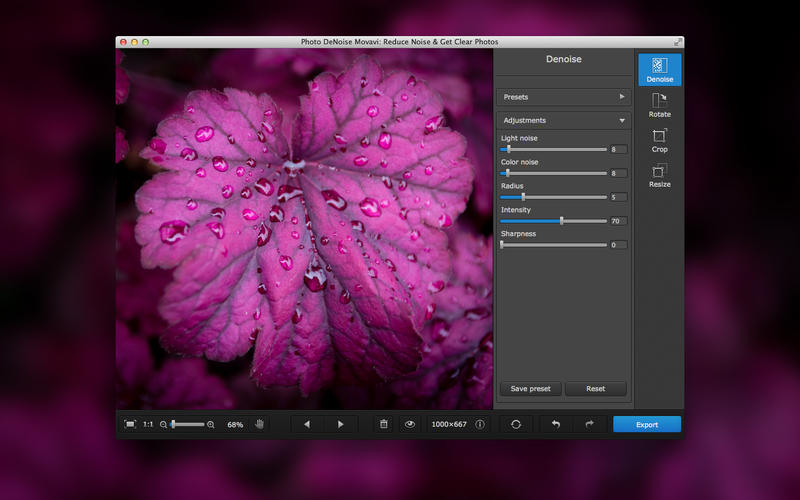Image resolution: width=800 pixels, height=500 pixels.
Task: Click the green zoom window button
Action: [145, 42]
